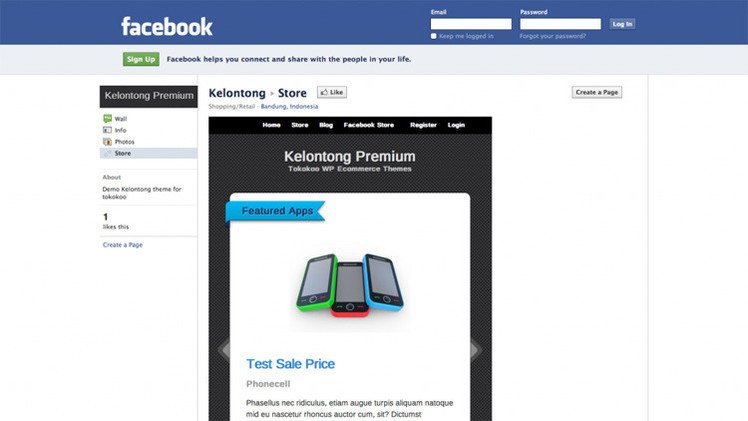Image resolution: width=748 pixels, height=421 pixels.
Task: Focus the Email input field
Action: coord(471,24)
